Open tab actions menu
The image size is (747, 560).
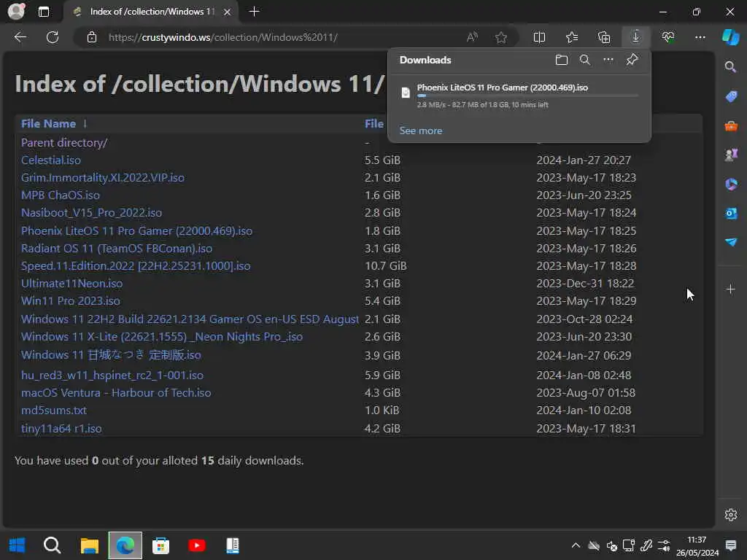[43, 12]
